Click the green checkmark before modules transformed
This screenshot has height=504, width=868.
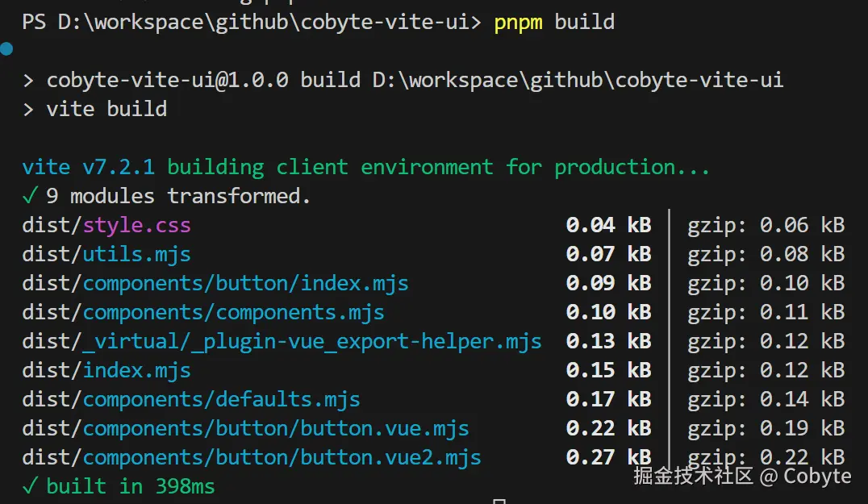click(x=29, y=196)
